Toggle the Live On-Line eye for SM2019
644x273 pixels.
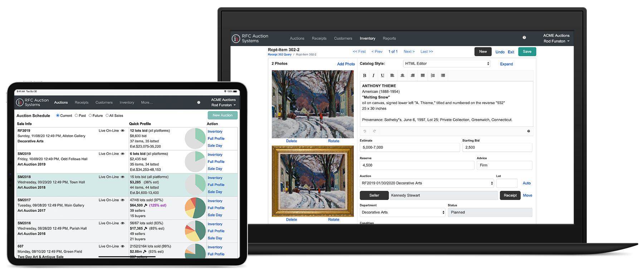(x=122, y=154)
